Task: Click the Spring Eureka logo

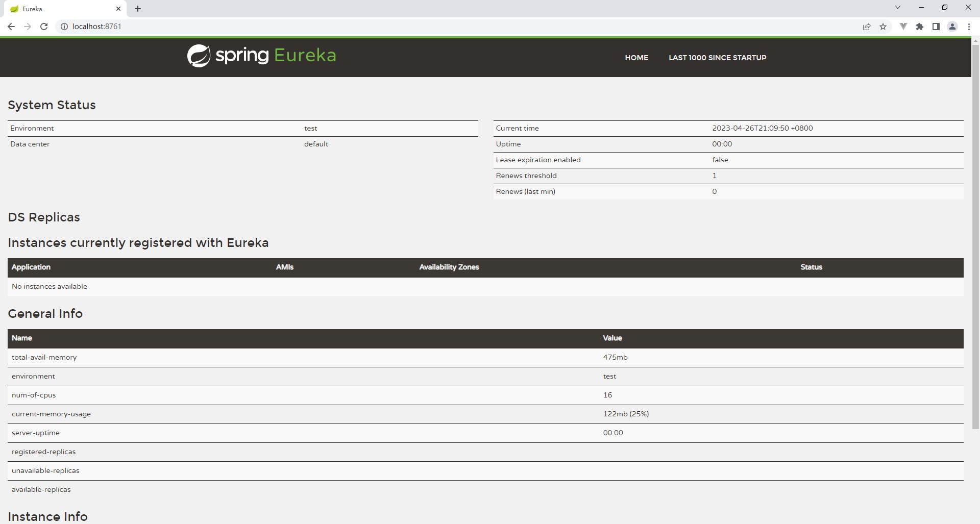Action: click(x=261, y=56)
